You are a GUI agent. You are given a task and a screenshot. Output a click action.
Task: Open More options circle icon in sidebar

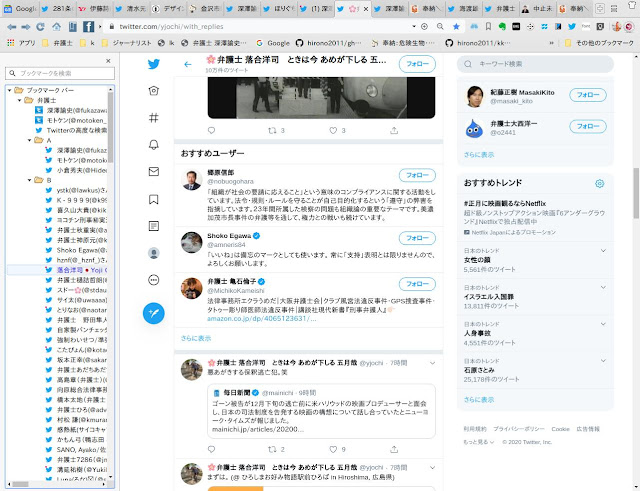153,280
